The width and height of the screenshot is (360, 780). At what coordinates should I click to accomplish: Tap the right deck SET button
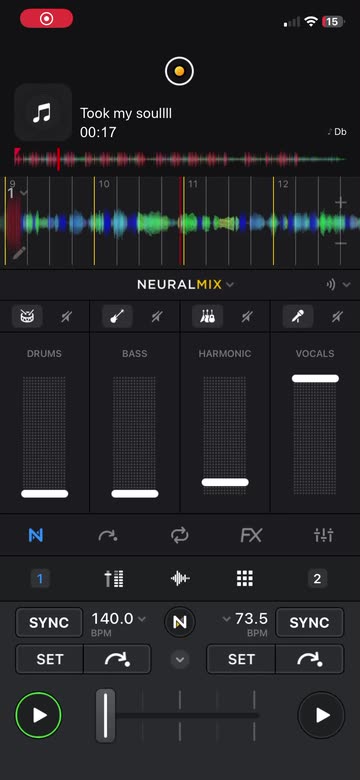(x=241, y=659)
